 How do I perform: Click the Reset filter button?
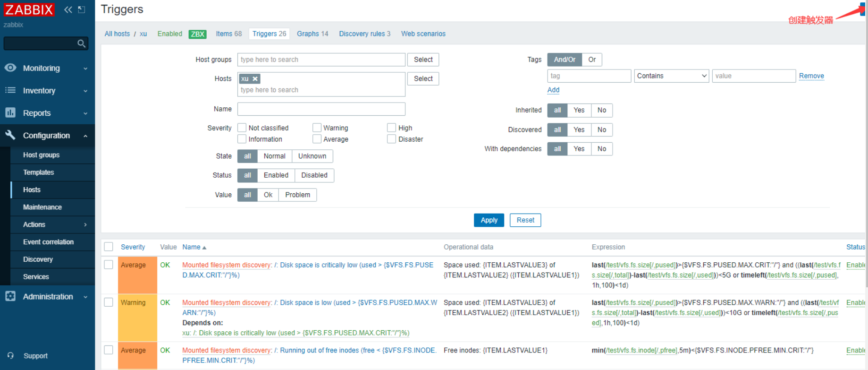(x=525, y=220)
